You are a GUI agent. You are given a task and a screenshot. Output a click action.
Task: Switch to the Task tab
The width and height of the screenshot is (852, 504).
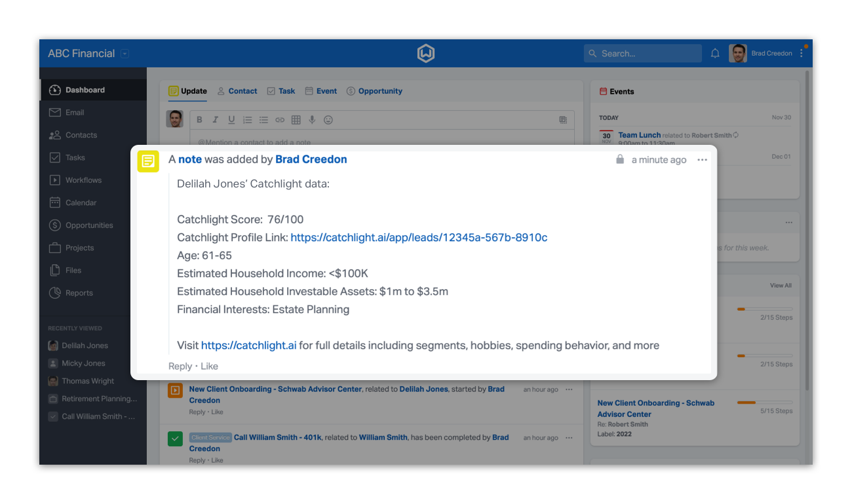281,91
